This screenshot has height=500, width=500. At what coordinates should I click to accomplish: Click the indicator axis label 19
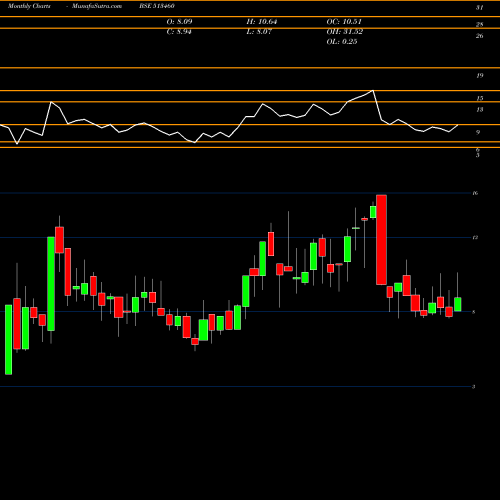(x=479, y=76)
